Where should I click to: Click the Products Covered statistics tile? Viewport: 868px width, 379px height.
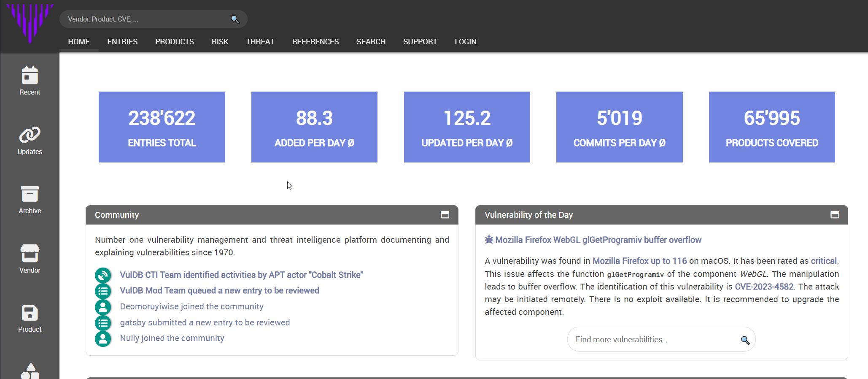[x=771, y=127]
